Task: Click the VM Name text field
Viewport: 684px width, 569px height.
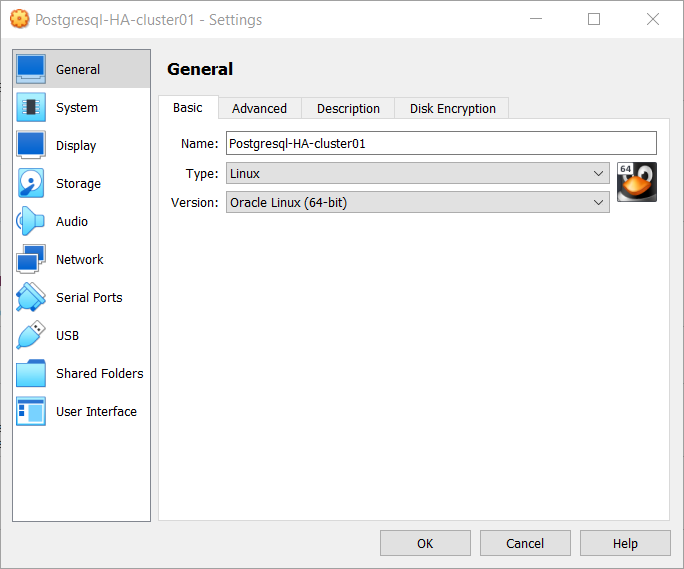Action: point(441,144)
